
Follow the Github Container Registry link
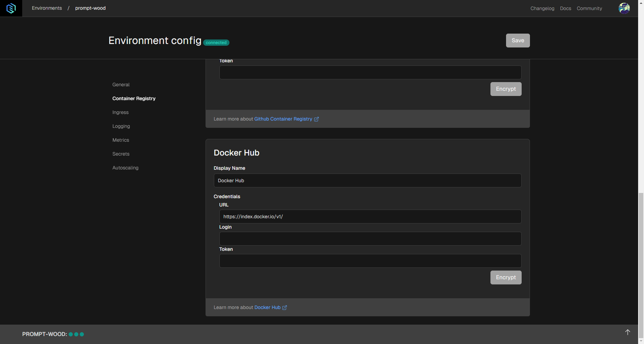[283, 119]
